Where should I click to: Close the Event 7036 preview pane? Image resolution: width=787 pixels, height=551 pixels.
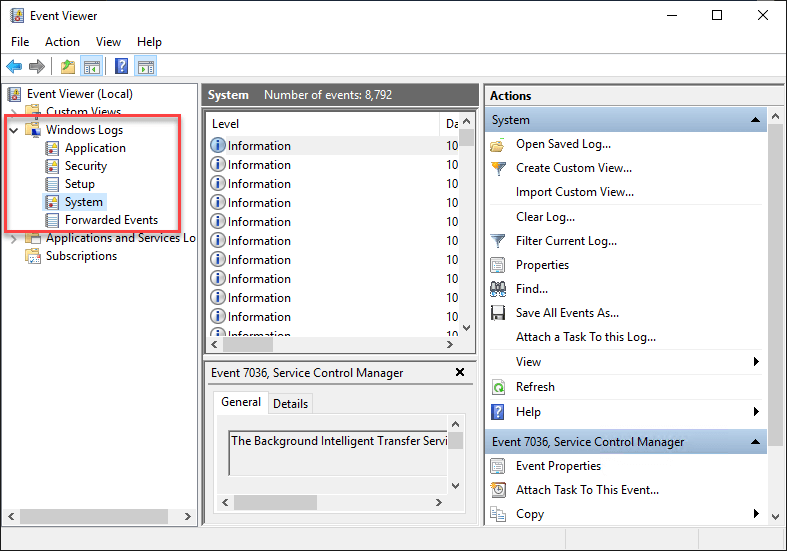(459, 372)
